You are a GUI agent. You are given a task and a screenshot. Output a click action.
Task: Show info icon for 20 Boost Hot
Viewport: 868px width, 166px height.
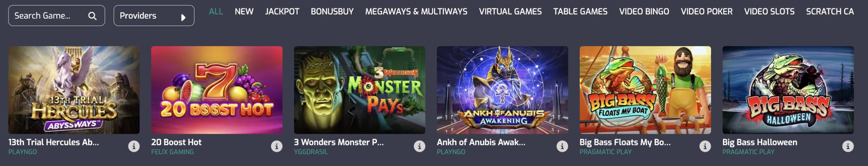click(277, 146)
